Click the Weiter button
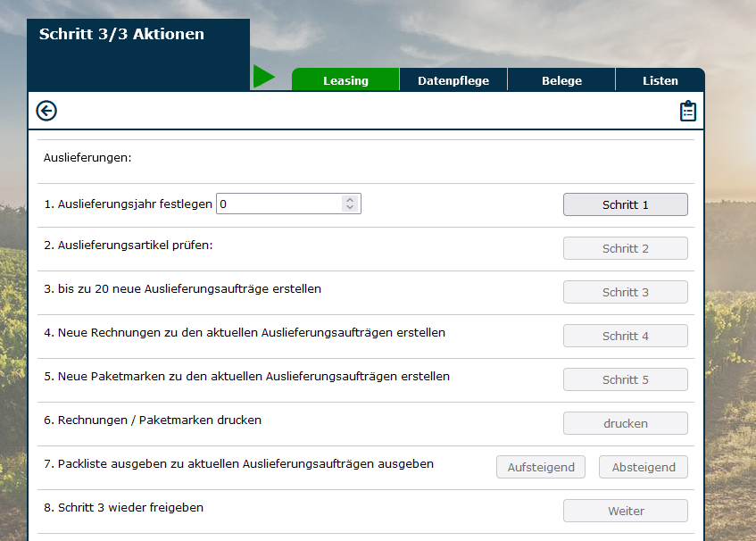 [x=625, y=511]
